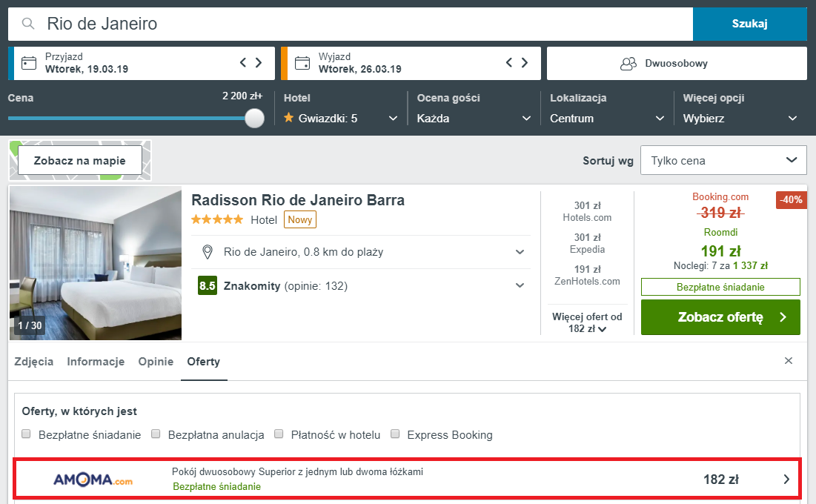816x504 pixels.
Task: Expand the Znakomity reviews row
Action: 361,285
